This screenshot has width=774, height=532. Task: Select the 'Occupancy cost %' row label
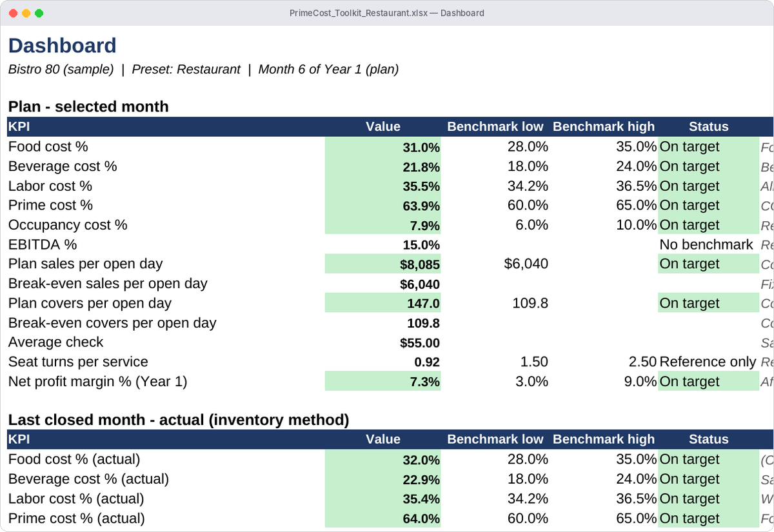pyautogui.click(x=68, y=225)
